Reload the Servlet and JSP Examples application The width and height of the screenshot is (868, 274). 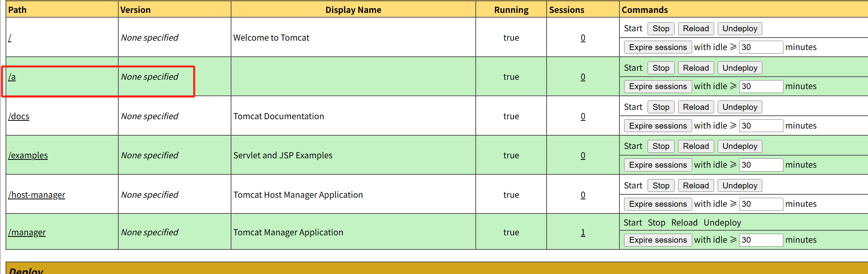coord(696,146)
